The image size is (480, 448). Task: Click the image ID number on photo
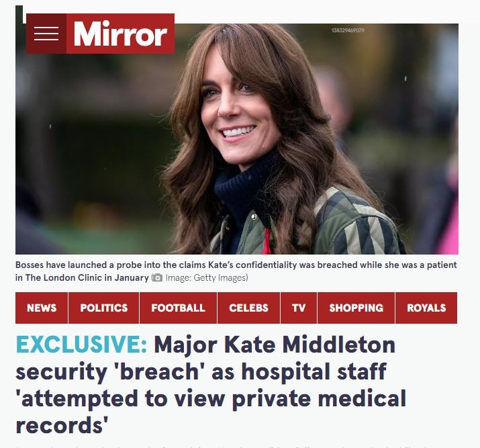pyautogui.click(x=348, y=30)
